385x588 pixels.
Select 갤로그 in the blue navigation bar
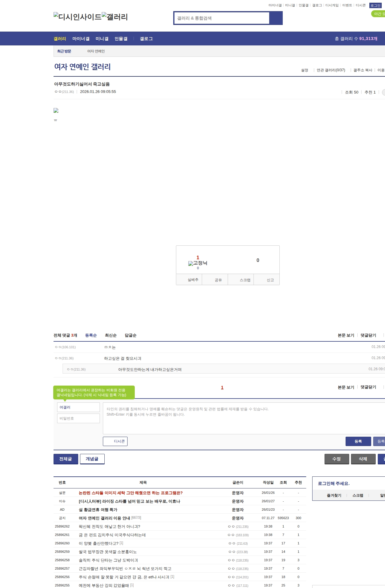coord(146,39)
